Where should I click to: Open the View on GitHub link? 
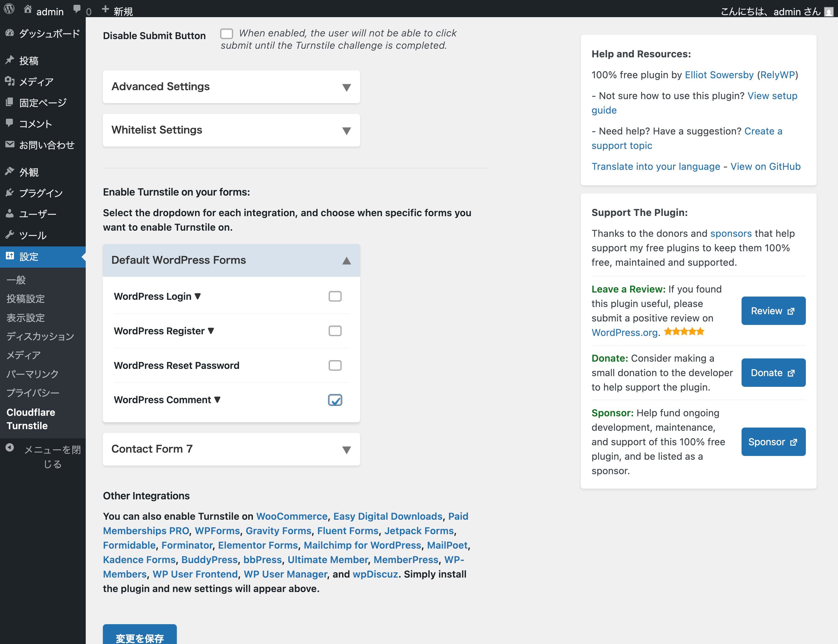point(765,166)
